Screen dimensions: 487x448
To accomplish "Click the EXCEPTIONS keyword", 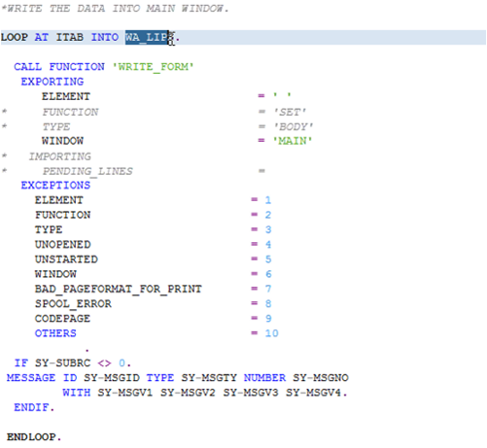I will (55, 186).
